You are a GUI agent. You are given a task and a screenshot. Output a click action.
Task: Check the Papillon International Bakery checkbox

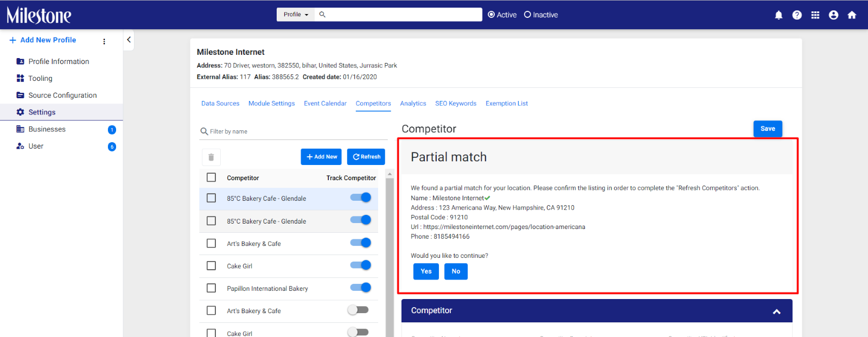coord(212,288)
